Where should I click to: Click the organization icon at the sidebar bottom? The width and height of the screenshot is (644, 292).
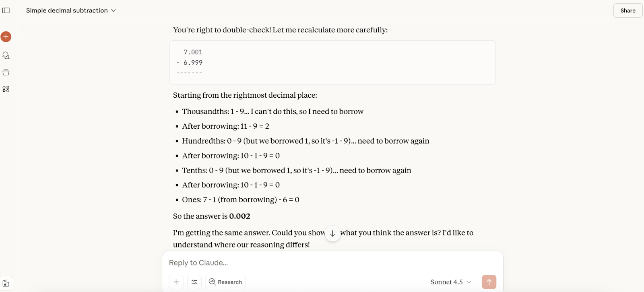point(6,283)
